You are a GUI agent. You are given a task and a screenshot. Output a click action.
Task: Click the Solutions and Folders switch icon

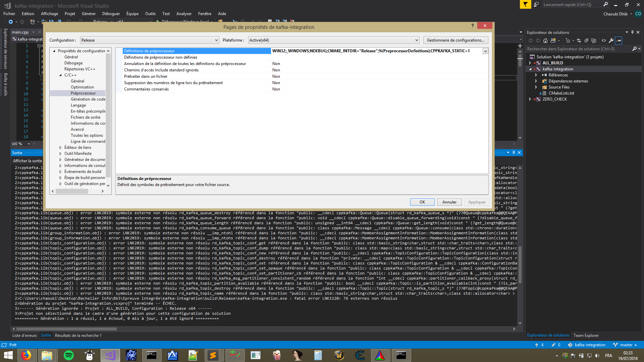[x=553, y=41]
